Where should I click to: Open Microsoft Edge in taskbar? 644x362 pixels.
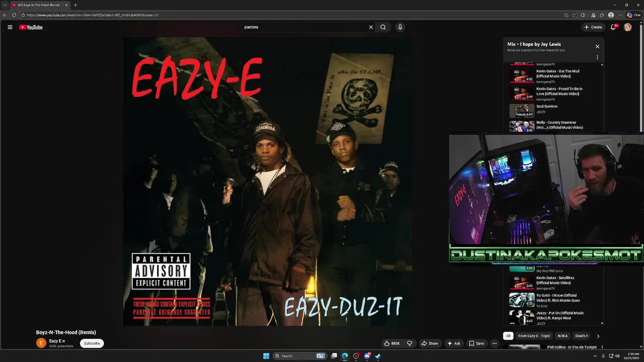point(345,356)
